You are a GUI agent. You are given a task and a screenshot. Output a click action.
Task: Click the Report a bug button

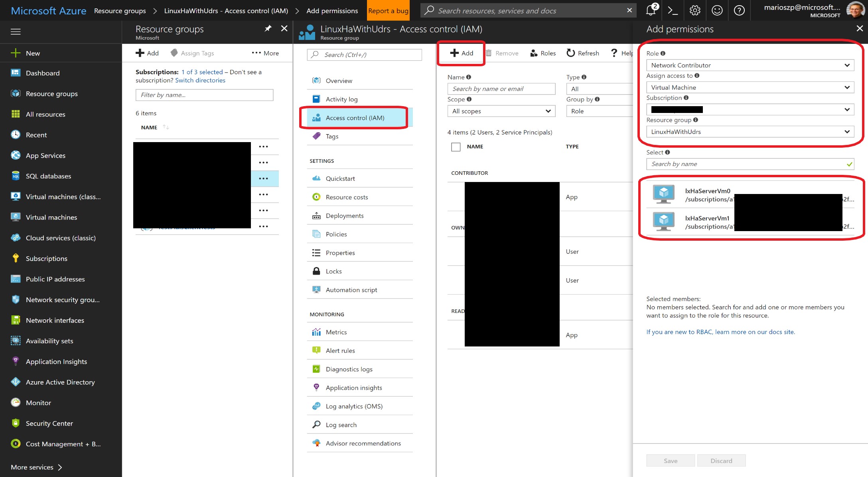[x=388, y=11]
